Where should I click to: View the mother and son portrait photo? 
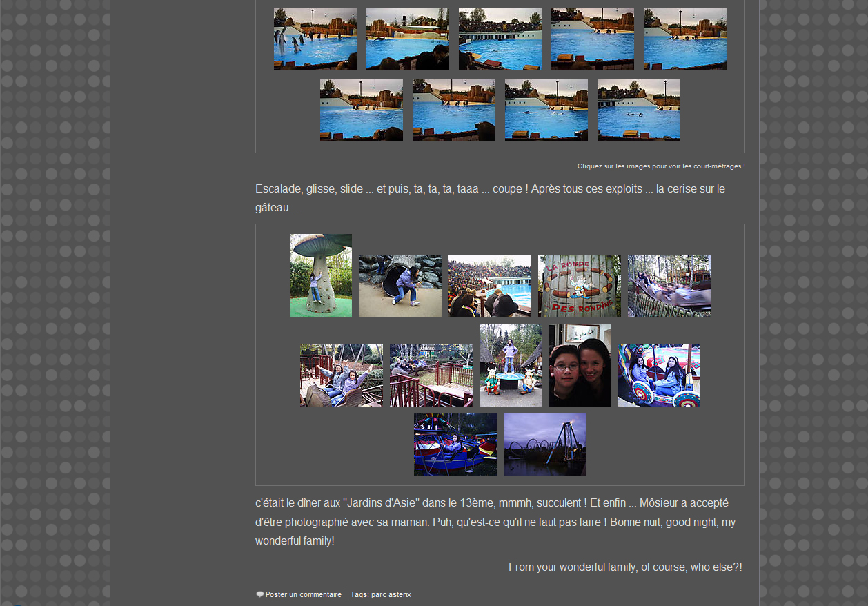point(579,365)
